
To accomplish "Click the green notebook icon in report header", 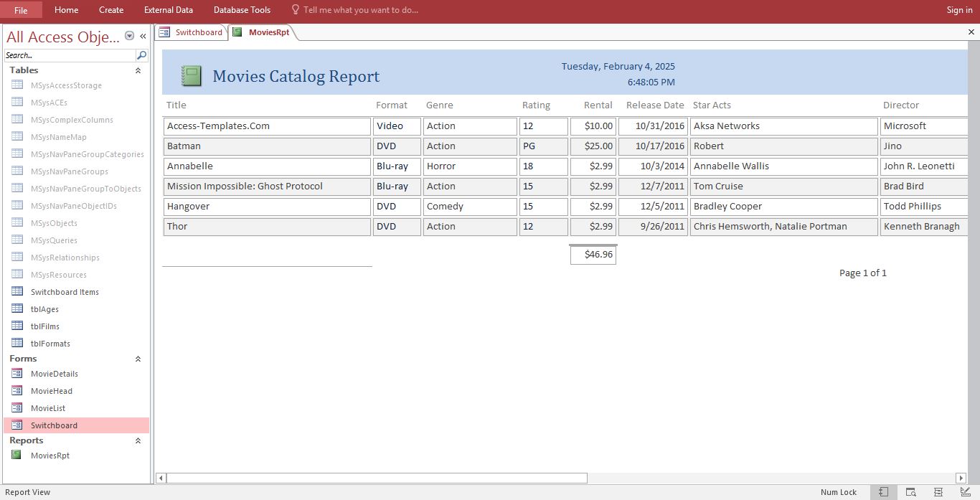I will tap(192, 76).
